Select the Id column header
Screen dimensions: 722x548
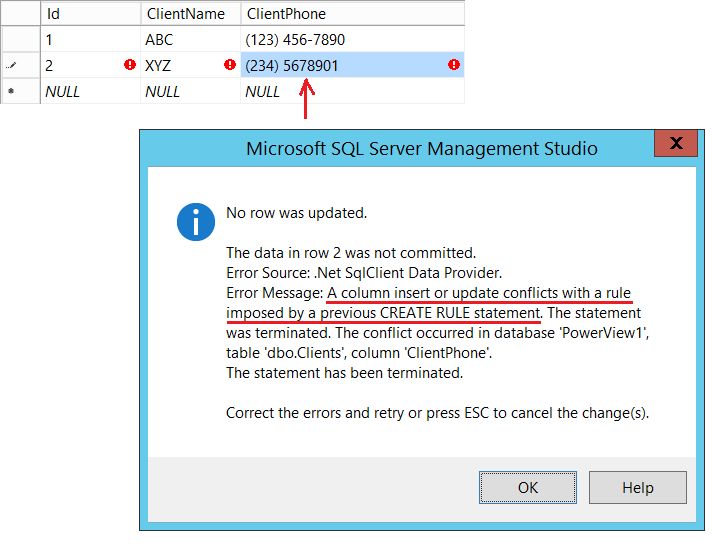click(91, 14)
